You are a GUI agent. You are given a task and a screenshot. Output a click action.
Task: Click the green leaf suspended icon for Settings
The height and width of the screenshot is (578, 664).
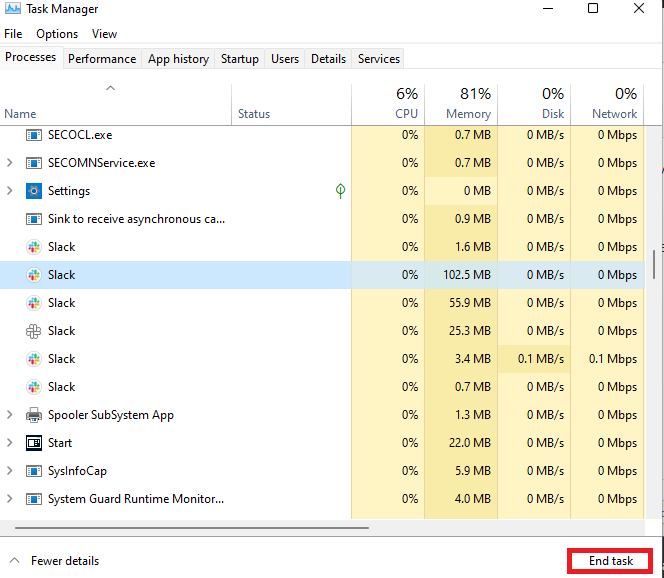point(340,190)
